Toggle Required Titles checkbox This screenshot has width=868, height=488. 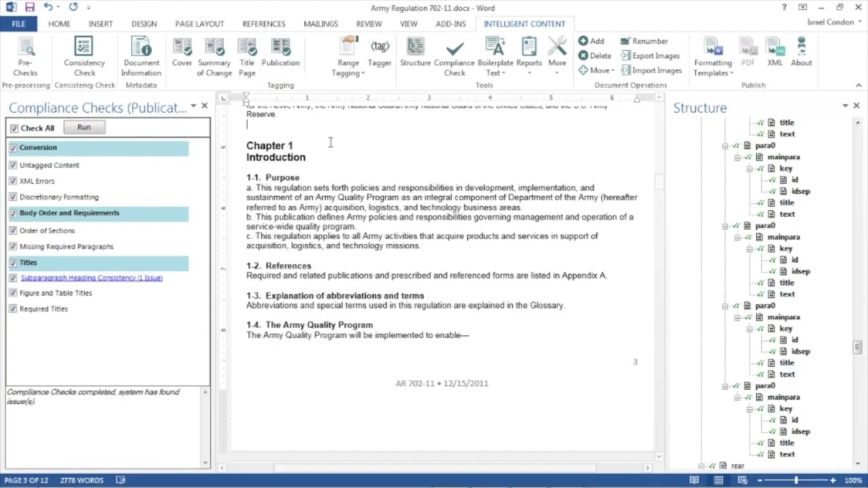(13, 308)
